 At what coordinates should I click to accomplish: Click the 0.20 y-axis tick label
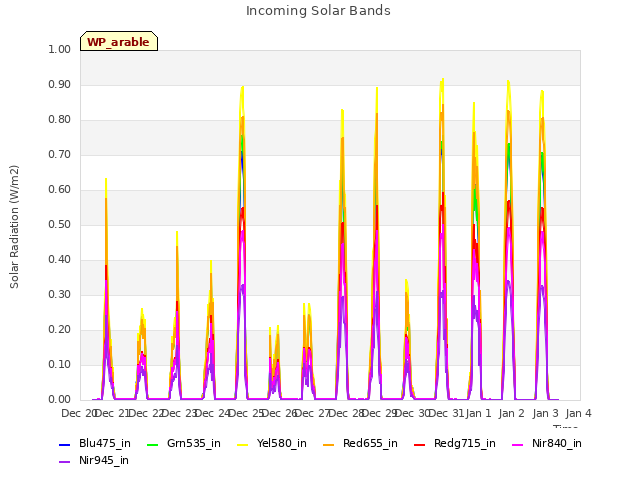tap(59, 329)
